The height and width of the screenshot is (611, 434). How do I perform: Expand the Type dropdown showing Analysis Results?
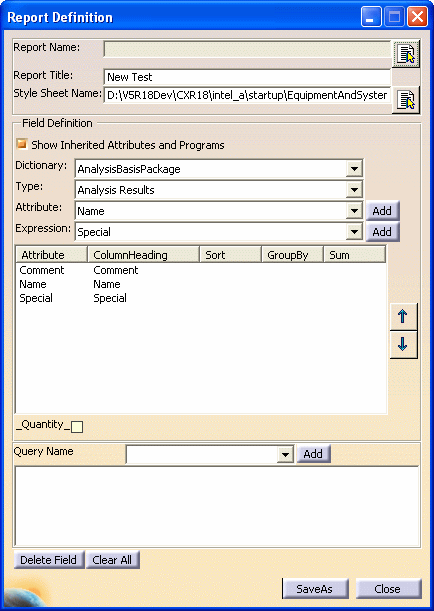click(x=354, y=190)
